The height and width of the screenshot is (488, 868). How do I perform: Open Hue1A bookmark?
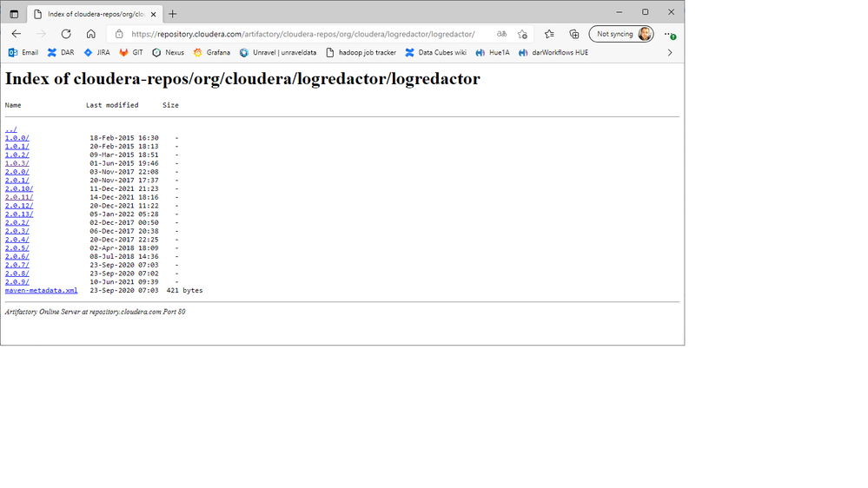coord(493,53)
